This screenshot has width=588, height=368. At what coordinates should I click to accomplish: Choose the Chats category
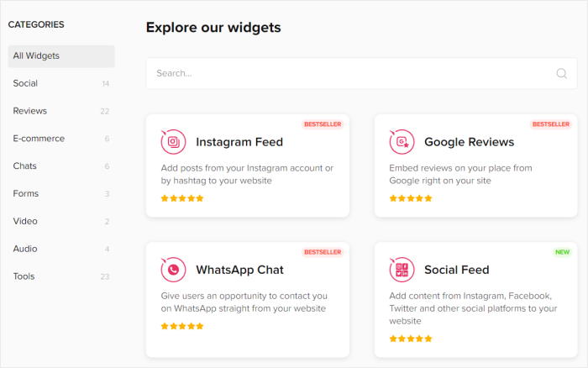[x=61, y=166]
